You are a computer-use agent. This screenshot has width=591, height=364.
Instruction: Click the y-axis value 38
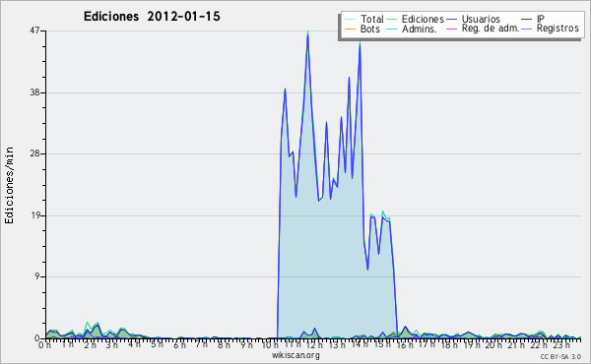34,92
